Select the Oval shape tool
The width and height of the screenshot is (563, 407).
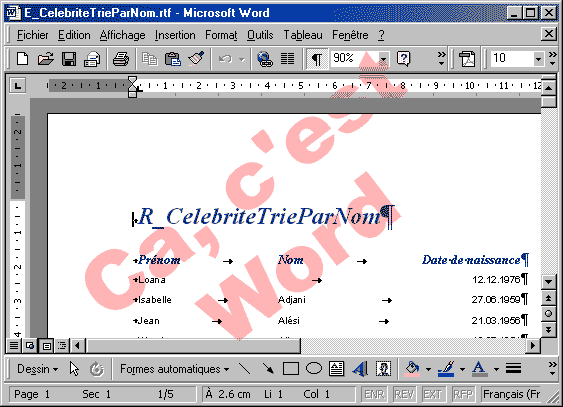pyautogui.click(x=313, y=369)
